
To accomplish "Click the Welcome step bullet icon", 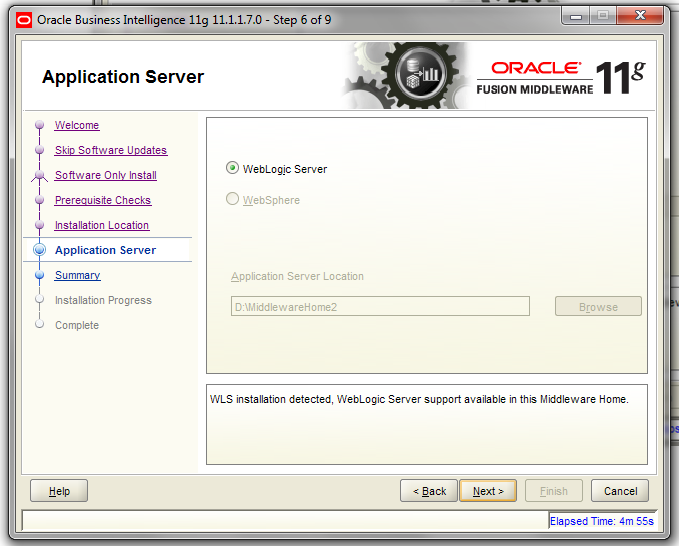I will tap(39, 125).
